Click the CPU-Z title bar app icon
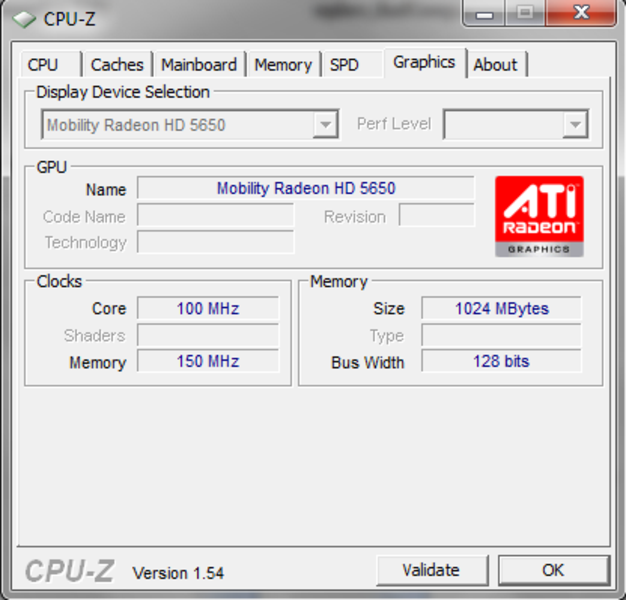This screenshot has height=600, width=626. click(24, 19)
